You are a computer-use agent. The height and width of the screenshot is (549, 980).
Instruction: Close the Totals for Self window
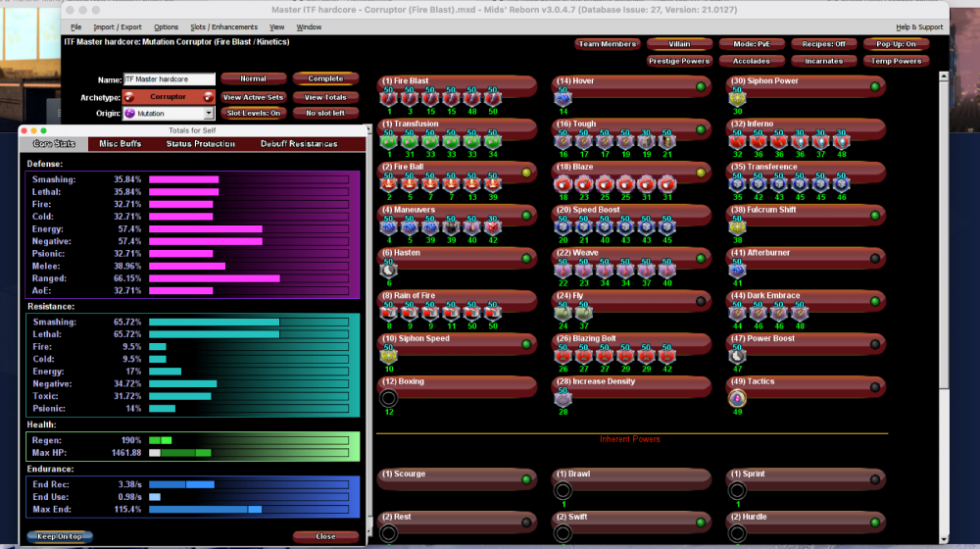click(325, 536)
